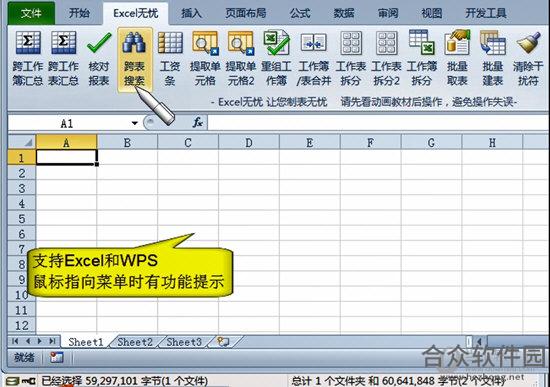Screen dimensions: 550x387
Task: Select the Excel无忧 ribbon tab
Action: (x=135, y=13)
